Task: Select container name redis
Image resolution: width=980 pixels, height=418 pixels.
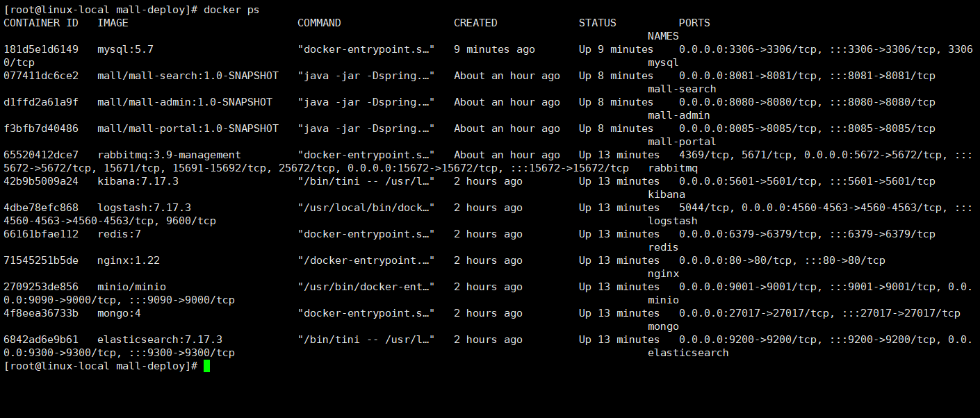Action: (663, 247)
